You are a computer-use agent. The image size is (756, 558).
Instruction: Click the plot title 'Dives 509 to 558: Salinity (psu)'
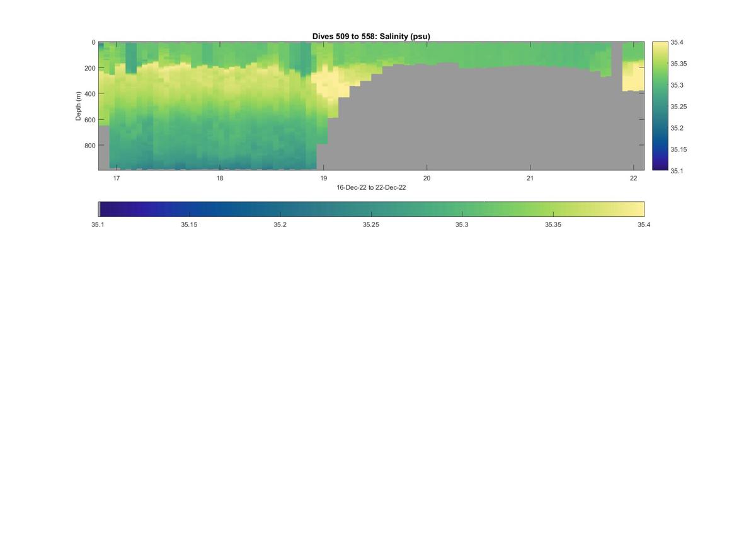(x=371, y=37)
